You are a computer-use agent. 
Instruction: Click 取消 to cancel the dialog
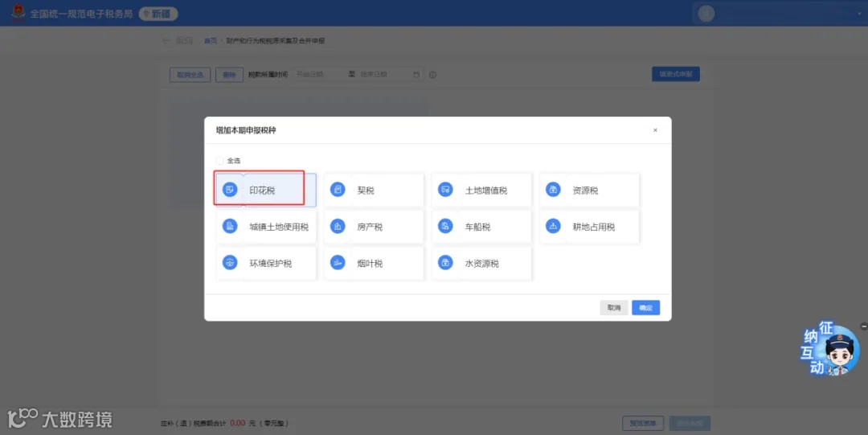pos(614,307)
